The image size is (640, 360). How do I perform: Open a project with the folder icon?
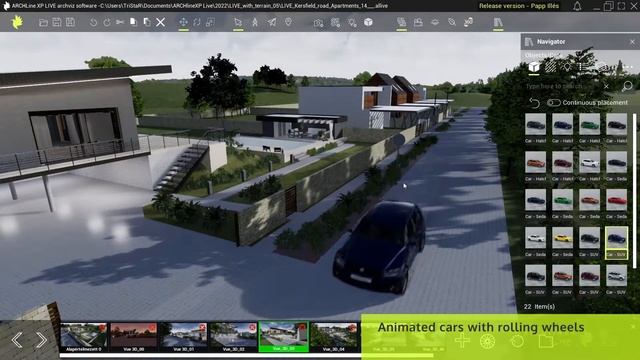coord(43,22)
